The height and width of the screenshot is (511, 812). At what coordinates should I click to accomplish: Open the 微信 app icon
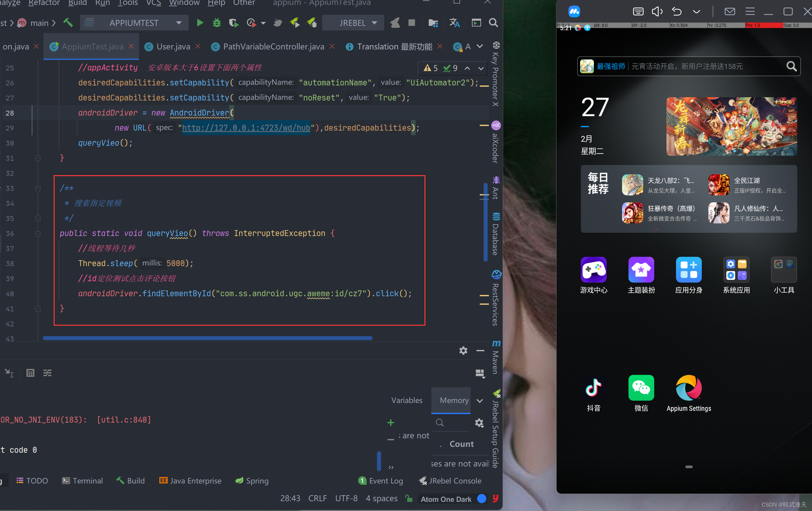(641, 388)
